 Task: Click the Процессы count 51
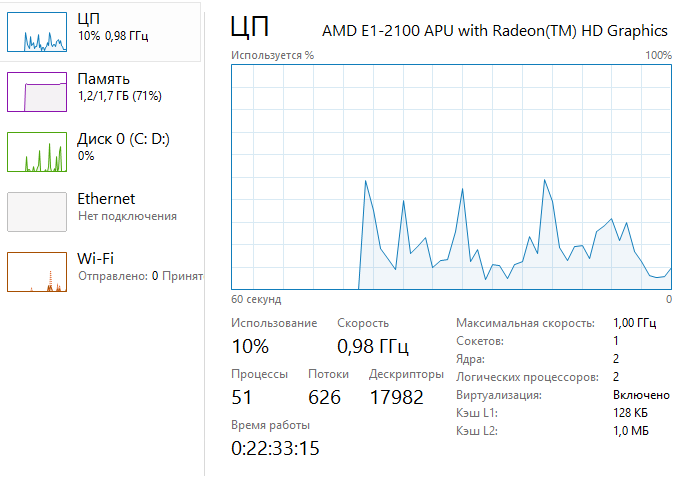(x=241, y=397)
